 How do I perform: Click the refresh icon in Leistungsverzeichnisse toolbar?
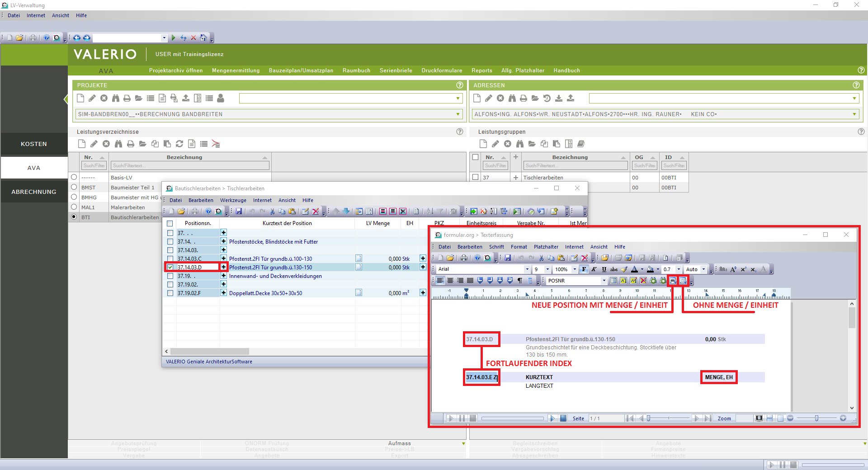point(179,144)
